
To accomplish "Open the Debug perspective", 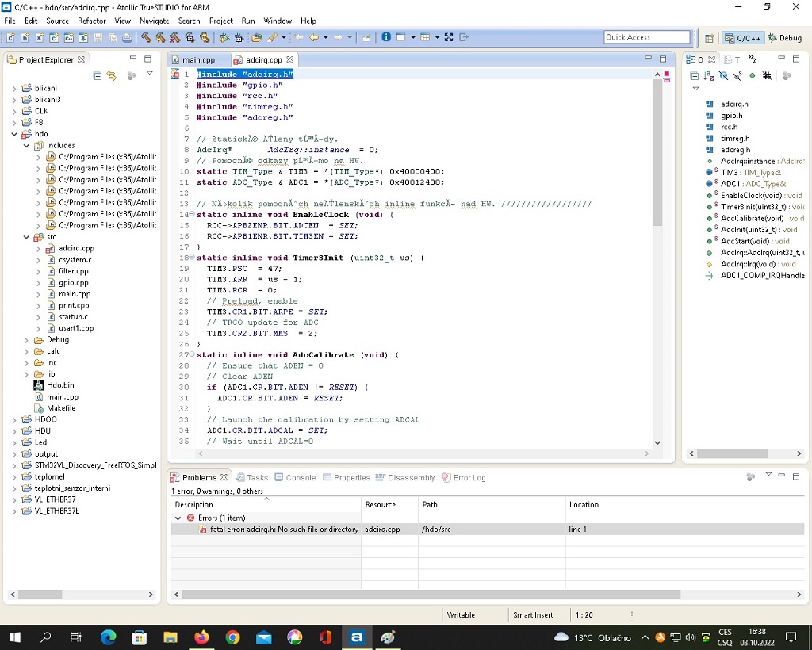I will pos(785,37).
